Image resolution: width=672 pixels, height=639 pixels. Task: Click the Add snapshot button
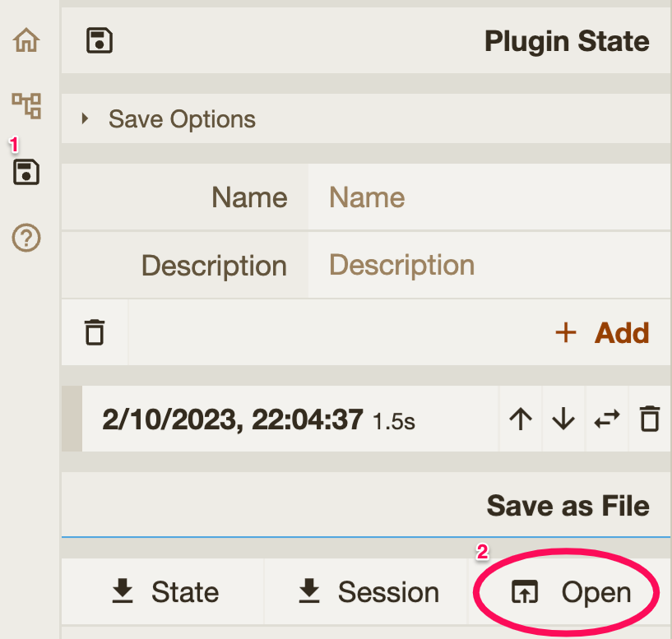point(603,332)
